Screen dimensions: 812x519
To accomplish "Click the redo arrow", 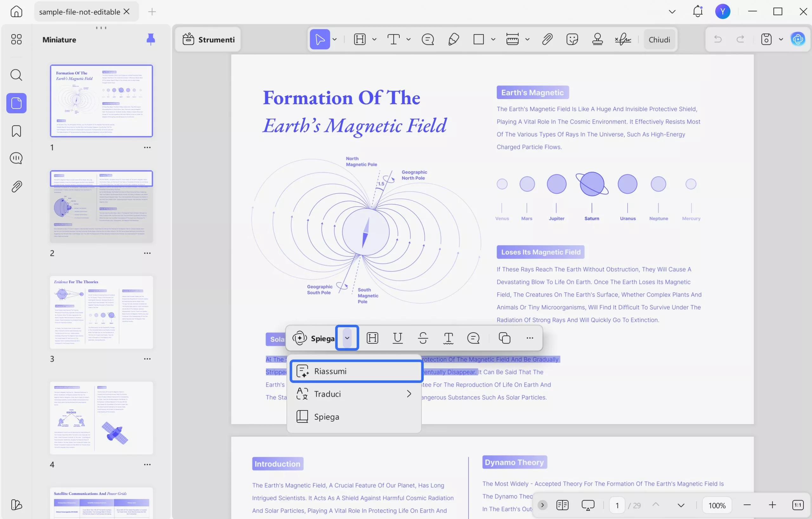I will pyautogui.click(x=741, y=39).
